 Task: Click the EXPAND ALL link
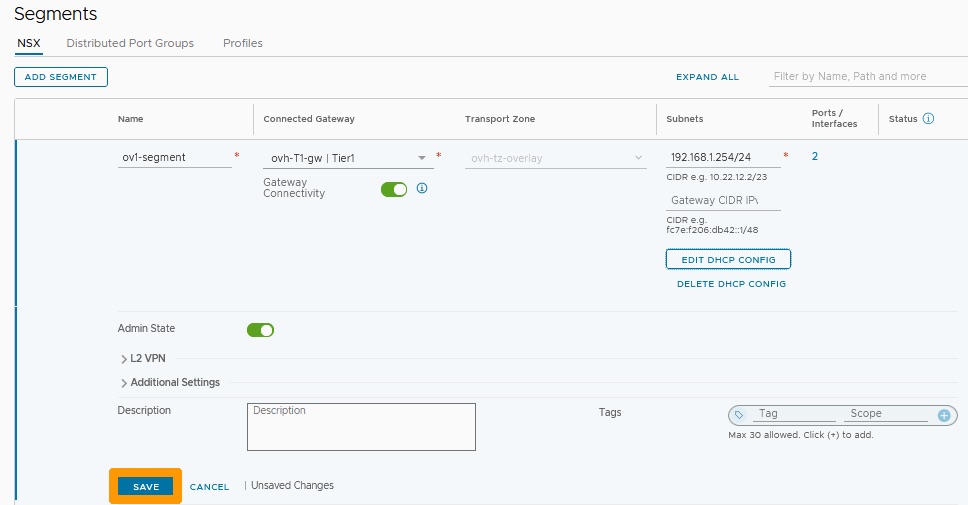tap(707, 77)
